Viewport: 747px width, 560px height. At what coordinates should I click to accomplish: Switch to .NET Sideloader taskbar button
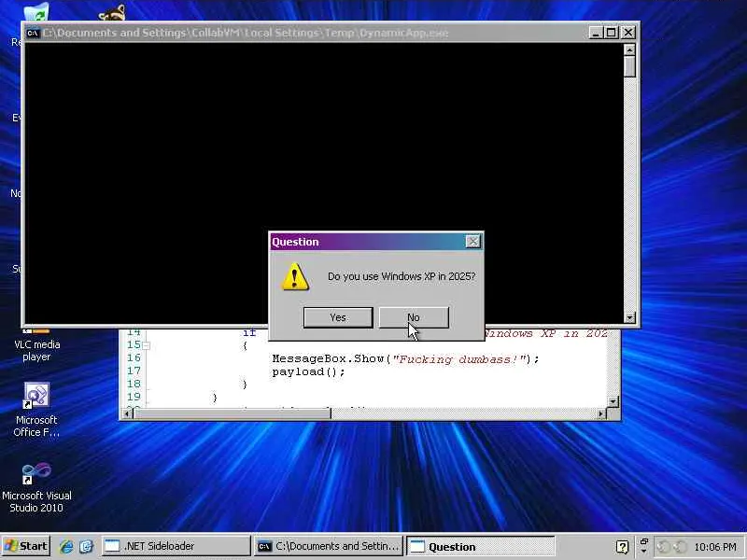coord(176,546)
